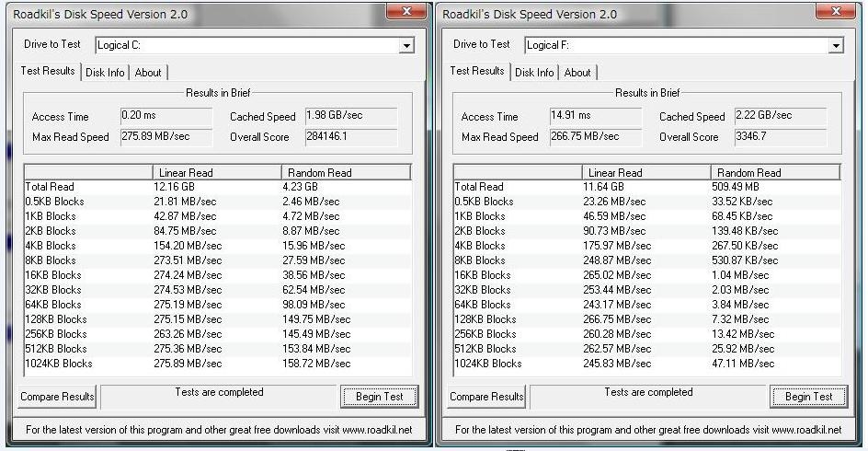Select linear value 154.20 MB/sec
Image resolution: width=868 pixels, height=451 pixels.
[x=188, y=246]
